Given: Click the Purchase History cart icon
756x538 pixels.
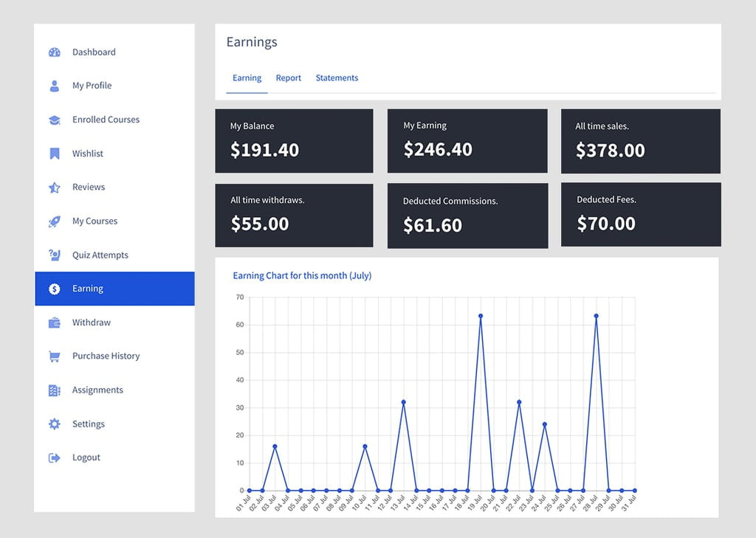Looking at the screenshot, I should (x=54, y=356).
